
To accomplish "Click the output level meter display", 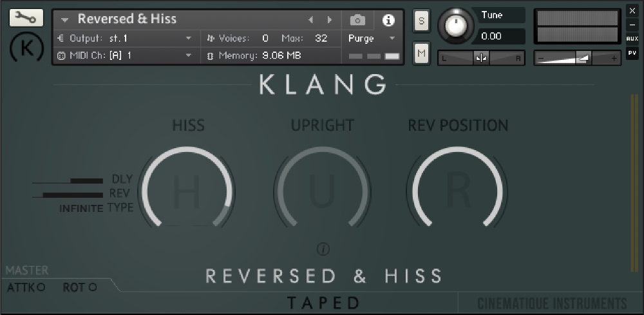I will point(577,26).
